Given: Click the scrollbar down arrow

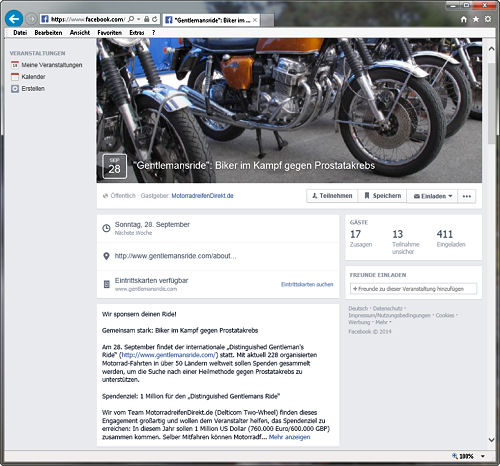Looking at the screenshot, I should [x=491, y=440].
